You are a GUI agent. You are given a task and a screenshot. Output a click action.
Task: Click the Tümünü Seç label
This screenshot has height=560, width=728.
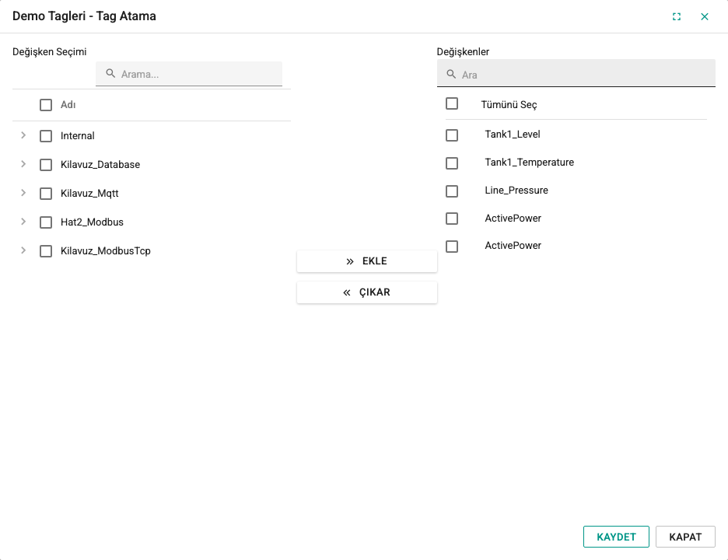tap(509, 105)
